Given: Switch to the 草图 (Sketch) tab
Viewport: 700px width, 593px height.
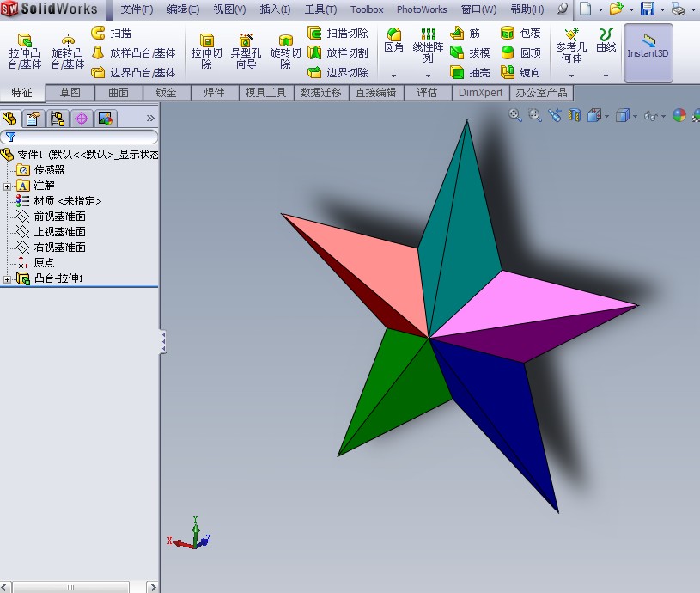Looking at the screenshot, I should coord(70,93).
